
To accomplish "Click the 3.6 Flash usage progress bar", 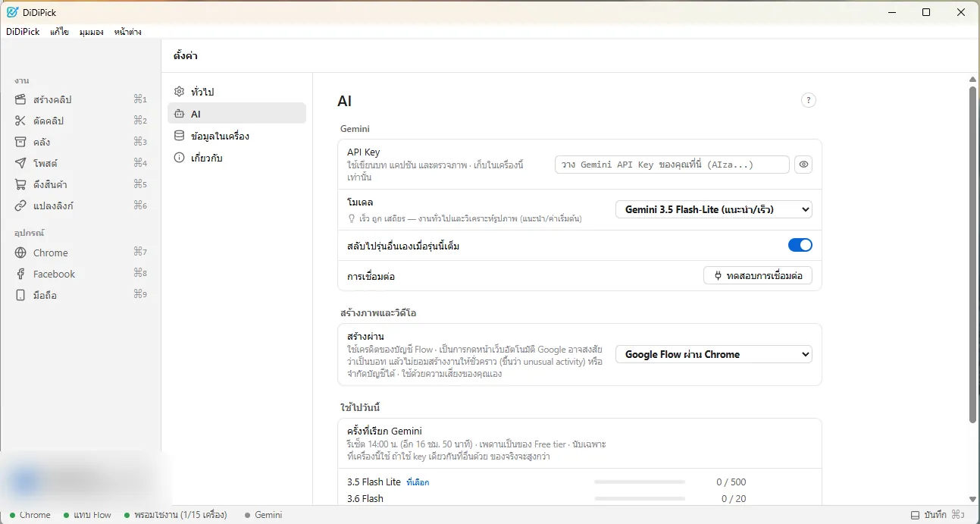I will [x=640, y=499].
